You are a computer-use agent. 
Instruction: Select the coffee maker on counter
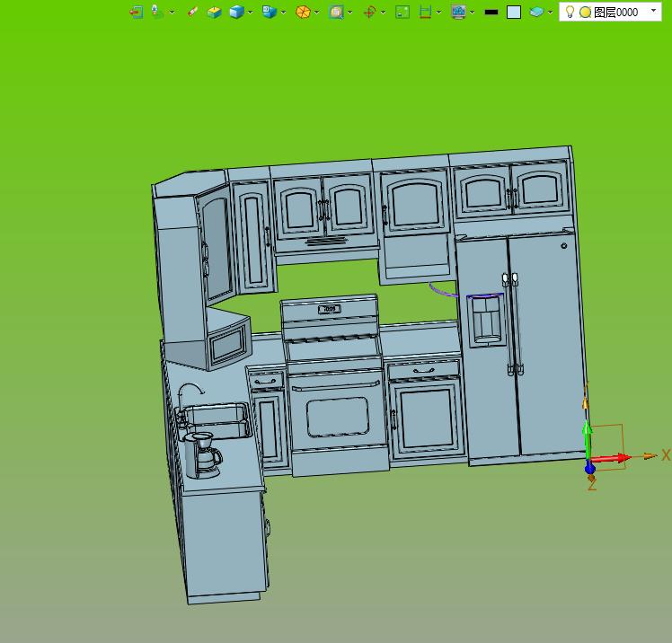pyautogui.click(x=202, y=455)
